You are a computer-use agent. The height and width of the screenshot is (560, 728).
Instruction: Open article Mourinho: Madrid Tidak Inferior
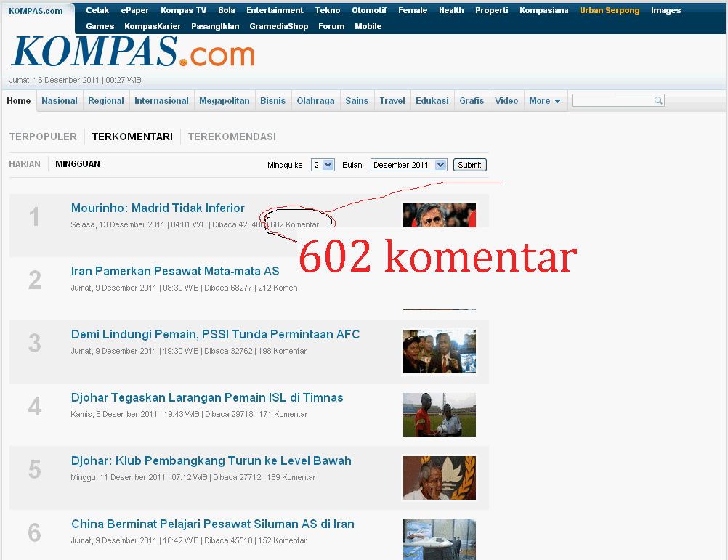[158, 208]
